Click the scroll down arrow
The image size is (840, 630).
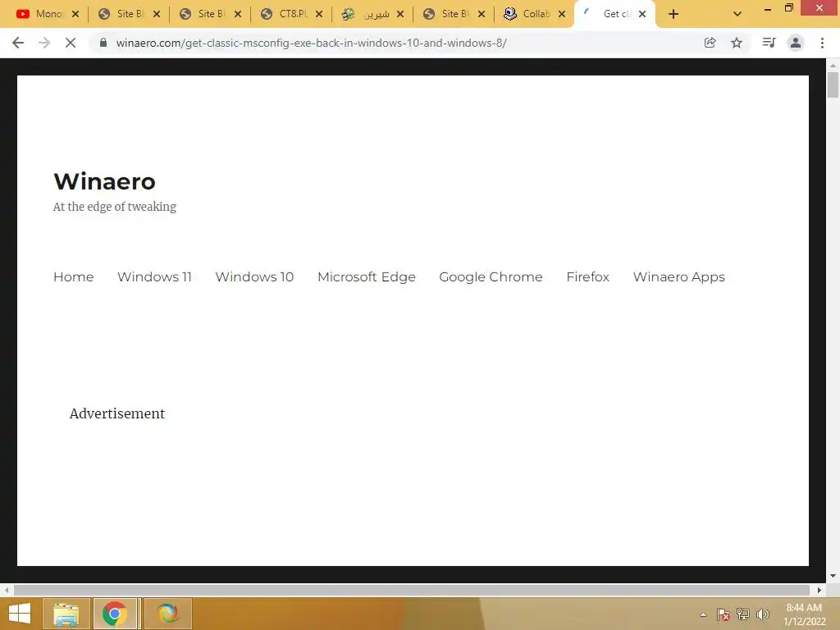pos(833,576)
